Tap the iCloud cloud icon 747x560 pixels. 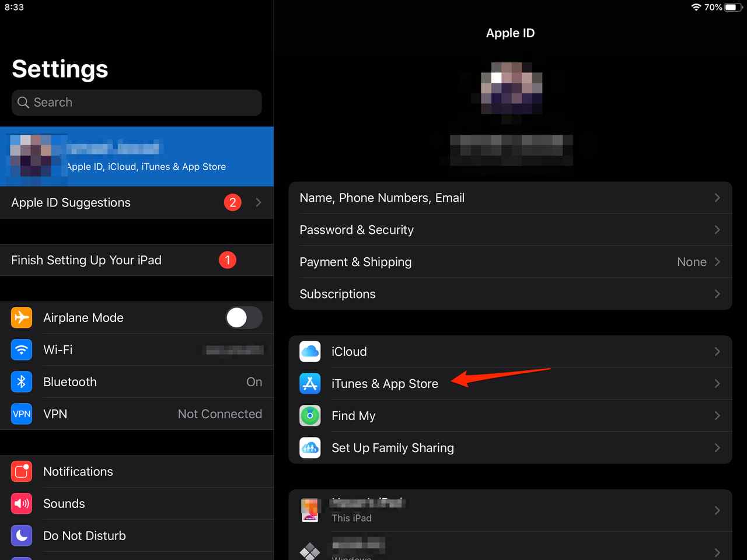[x=310, y=351]
